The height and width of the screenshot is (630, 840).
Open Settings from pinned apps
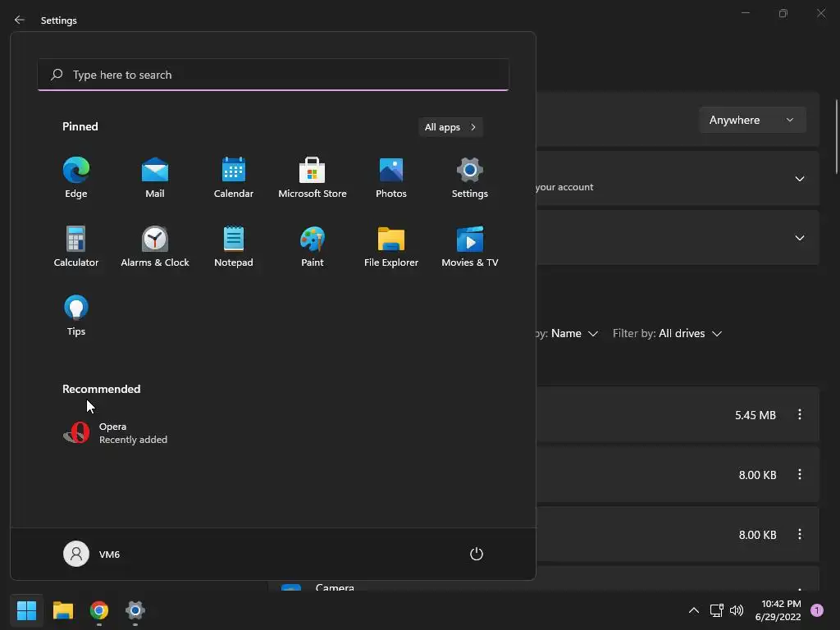point(470,178)
